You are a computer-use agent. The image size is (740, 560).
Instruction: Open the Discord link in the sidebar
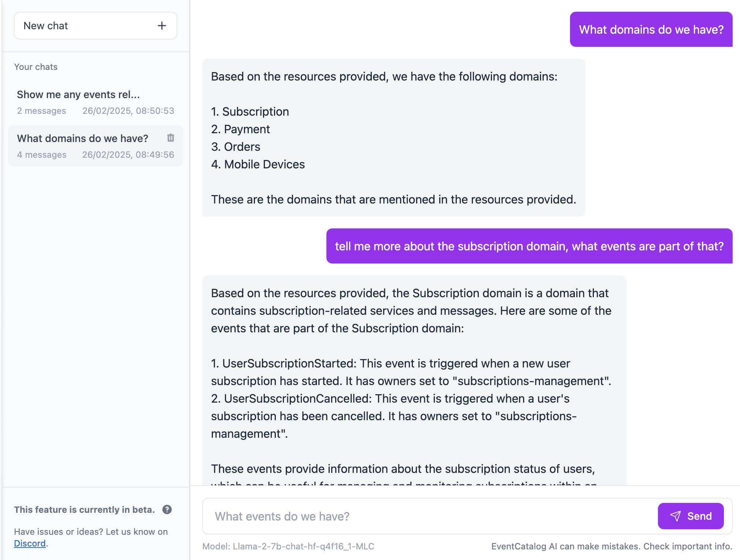coord(30,544)
